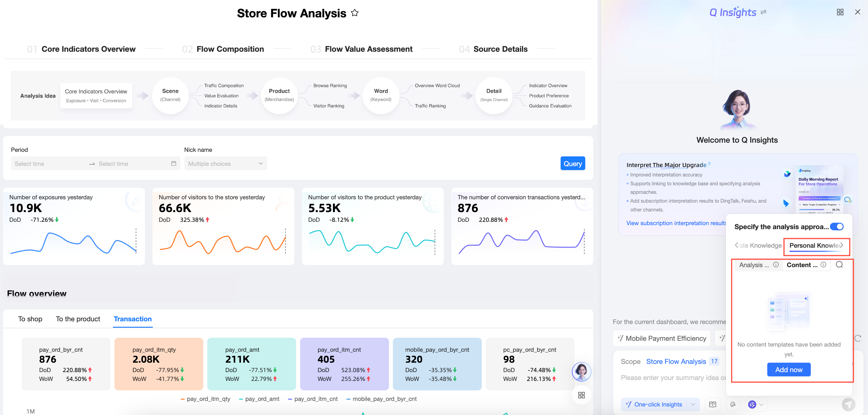Open View subscription interpretation results link
Viewport: 868px width, 415px height.
[x=676, y=223]
